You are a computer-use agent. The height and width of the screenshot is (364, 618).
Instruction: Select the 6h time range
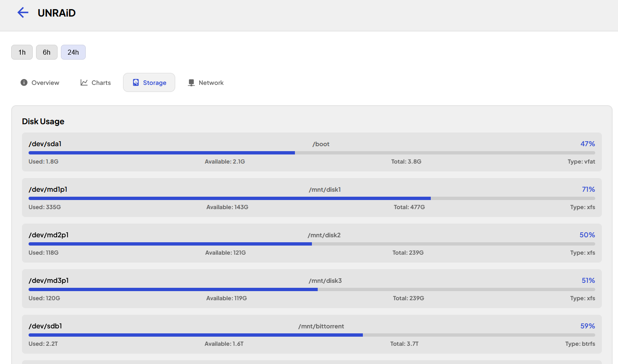point(47,52)
